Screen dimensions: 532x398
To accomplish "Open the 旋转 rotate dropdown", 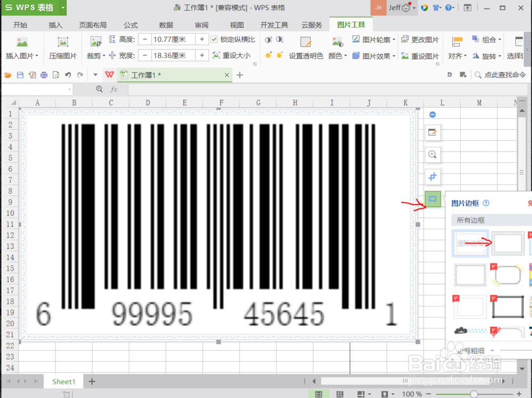I will (487, 56).
